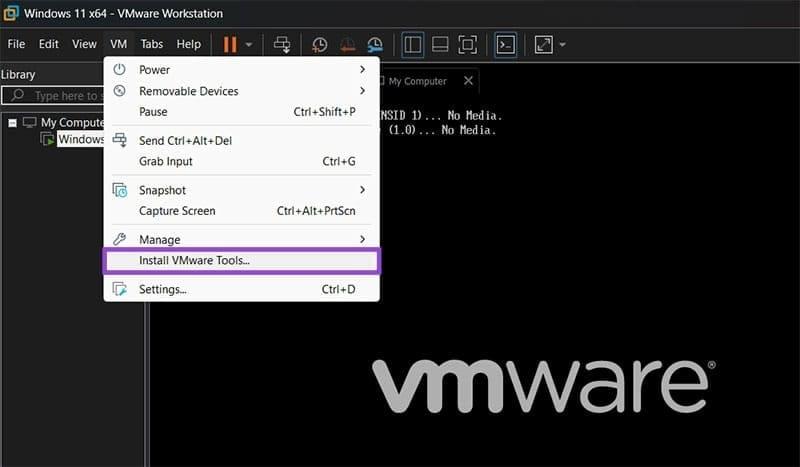Open the Edit menu

pos(48,44)
